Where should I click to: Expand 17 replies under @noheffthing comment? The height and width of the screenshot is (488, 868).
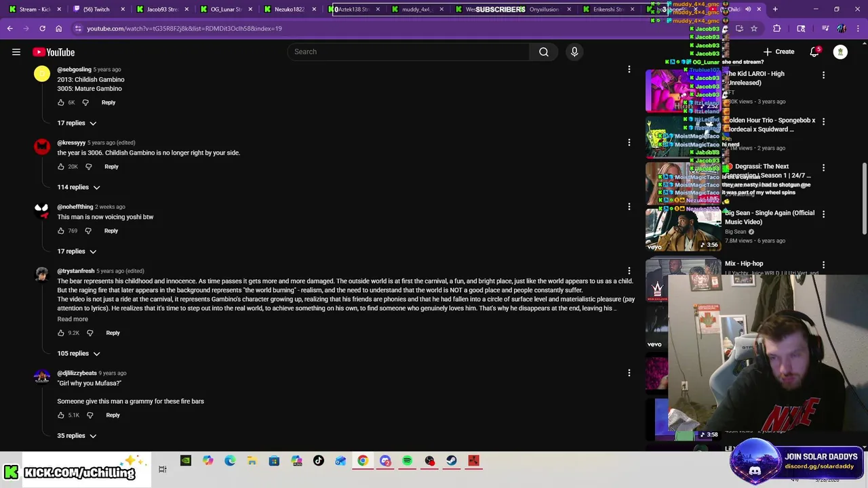(77, 251)
